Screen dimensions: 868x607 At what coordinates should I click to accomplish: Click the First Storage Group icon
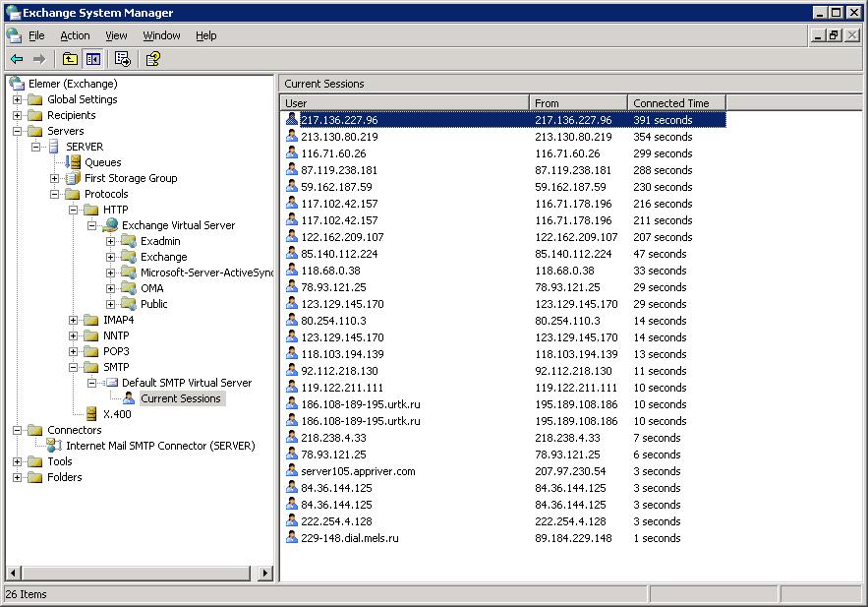tap(73, 178)
